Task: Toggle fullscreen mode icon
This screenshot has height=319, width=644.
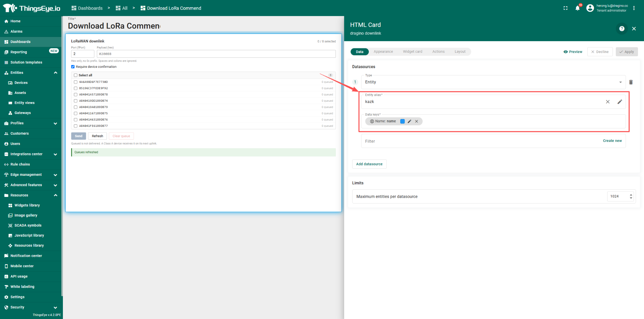Action: click(565, 8)
